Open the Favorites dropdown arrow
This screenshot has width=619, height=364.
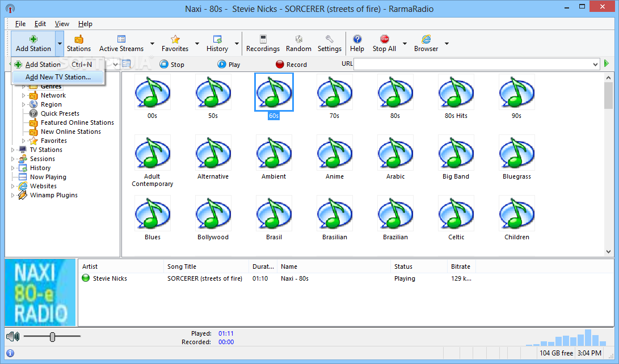click(197, 44)
